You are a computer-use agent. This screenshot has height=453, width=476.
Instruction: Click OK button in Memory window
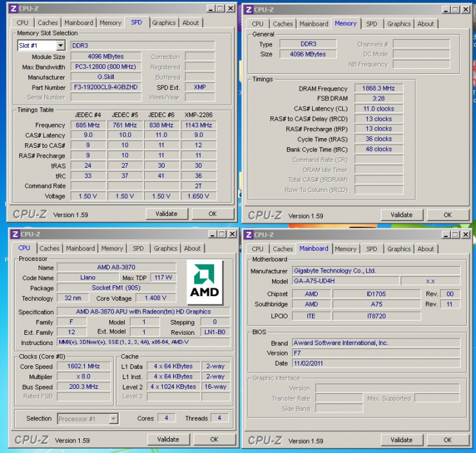click(x=448, y=215)
